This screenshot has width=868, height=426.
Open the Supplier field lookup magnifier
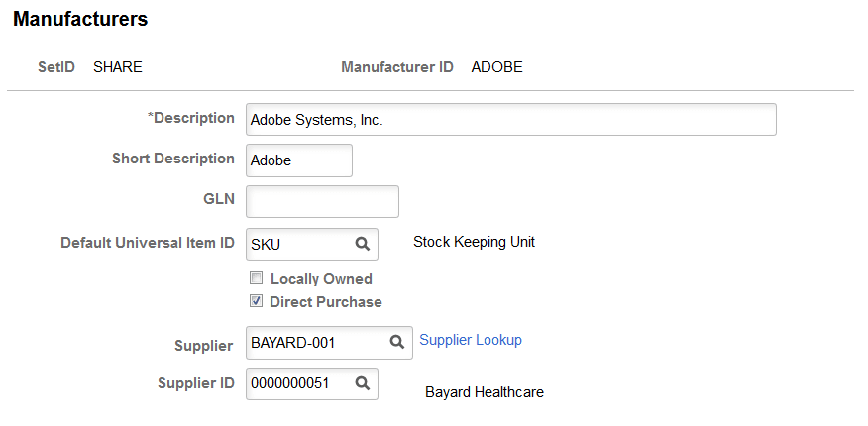pos(396,343)
